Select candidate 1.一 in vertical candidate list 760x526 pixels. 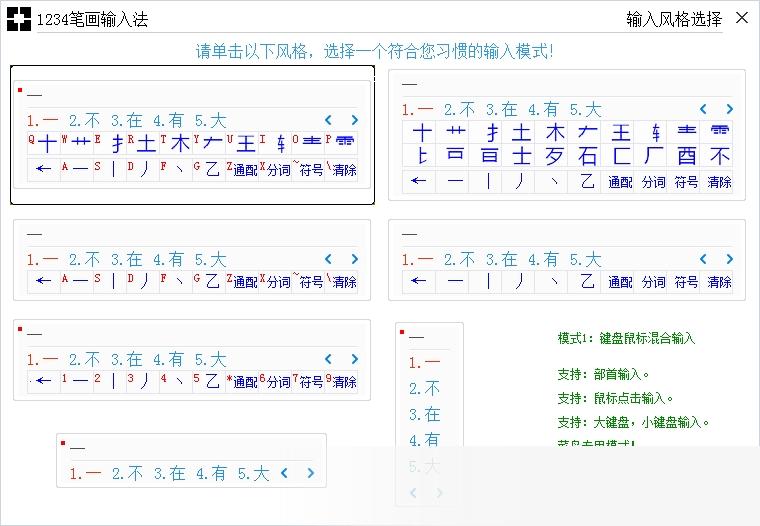pyautogui.click(x=425, y=362)
